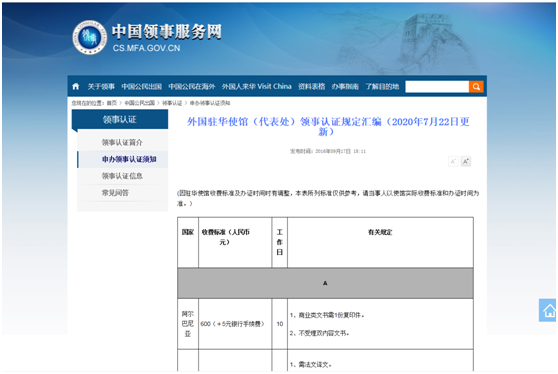The height and width of the screenshot is (374, 558).
Task: Open the 中国公民在海外 menu
Action: [192, 86]
